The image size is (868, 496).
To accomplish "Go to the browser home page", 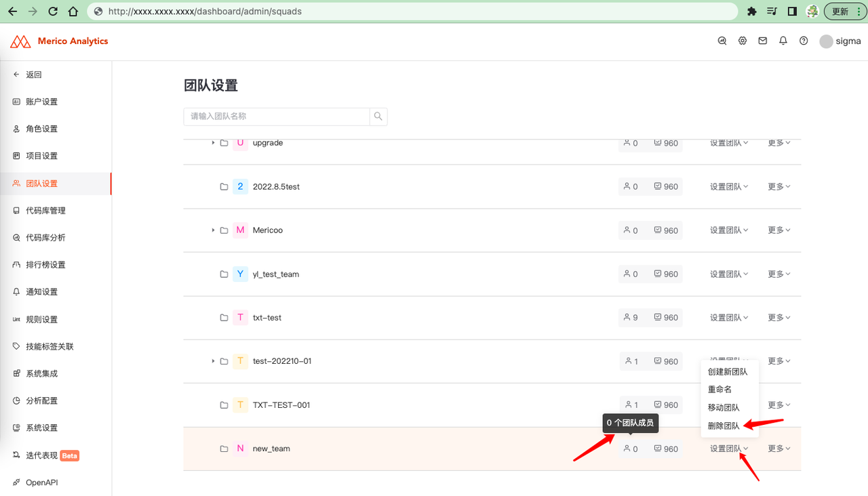I will point(73,12).
